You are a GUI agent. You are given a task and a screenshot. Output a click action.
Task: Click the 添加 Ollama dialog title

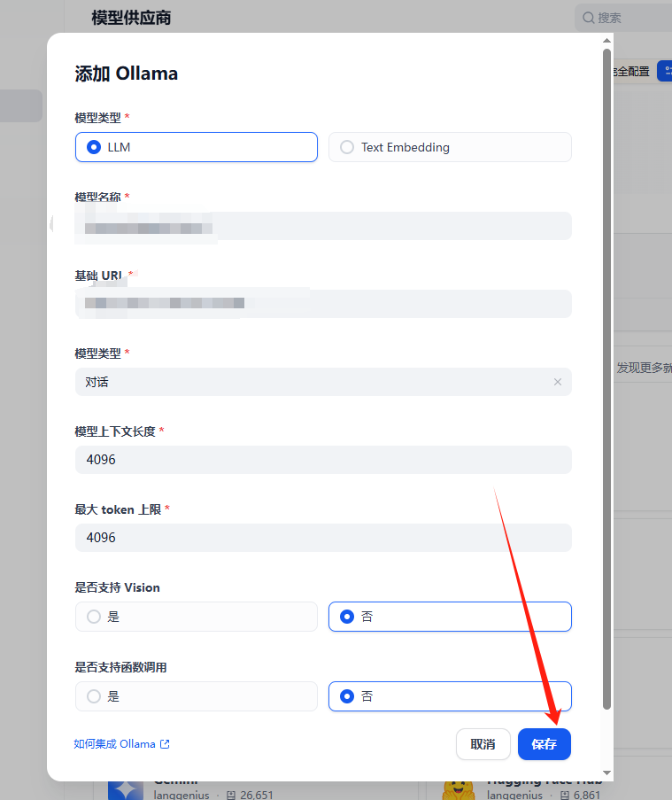pyautogui.click(x=127, y=74)
